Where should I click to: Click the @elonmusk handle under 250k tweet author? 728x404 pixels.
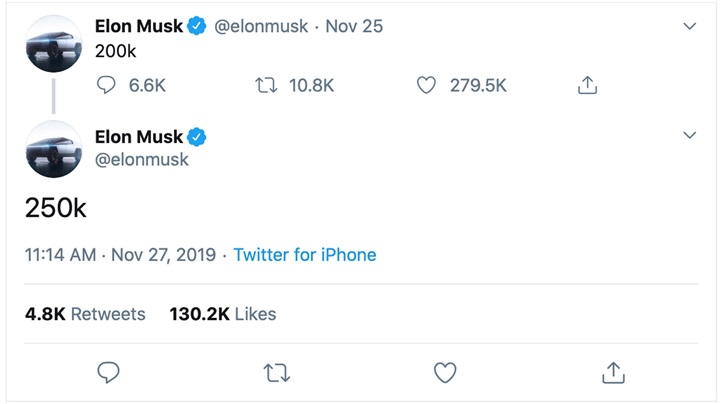(141, 159)
